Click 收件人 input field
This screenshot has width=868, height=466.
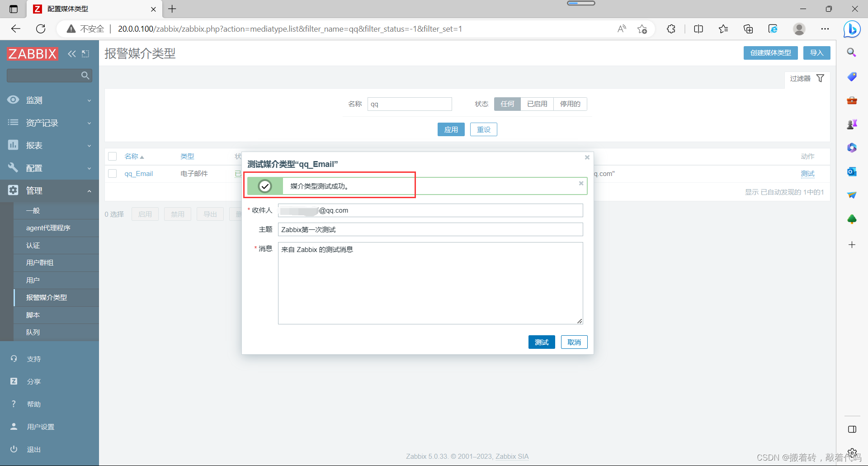(x=430, y=210)
